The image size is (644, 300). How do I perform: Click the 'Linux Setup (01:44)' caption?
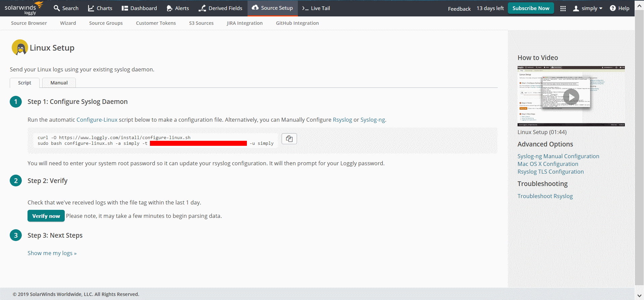tap(542, 132)
